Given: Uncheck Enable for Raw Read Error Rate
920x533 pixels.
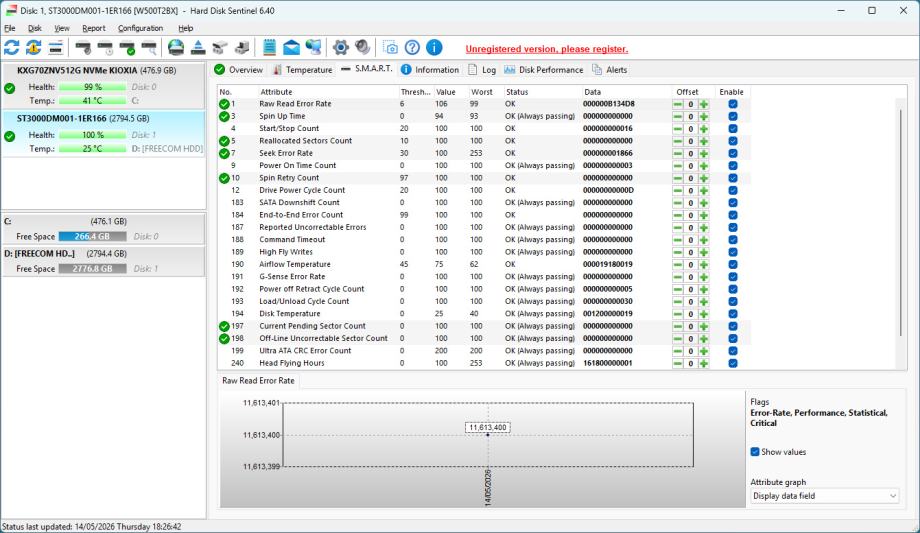Looking at the screenshot, I should pos(733,104).
